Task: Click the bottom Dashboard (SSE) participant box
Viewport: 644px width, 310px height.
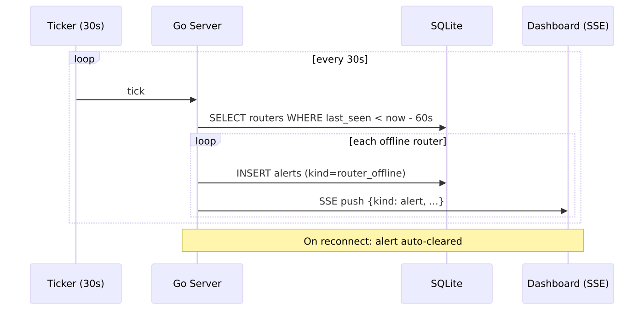Action: [x=568, y=283]
